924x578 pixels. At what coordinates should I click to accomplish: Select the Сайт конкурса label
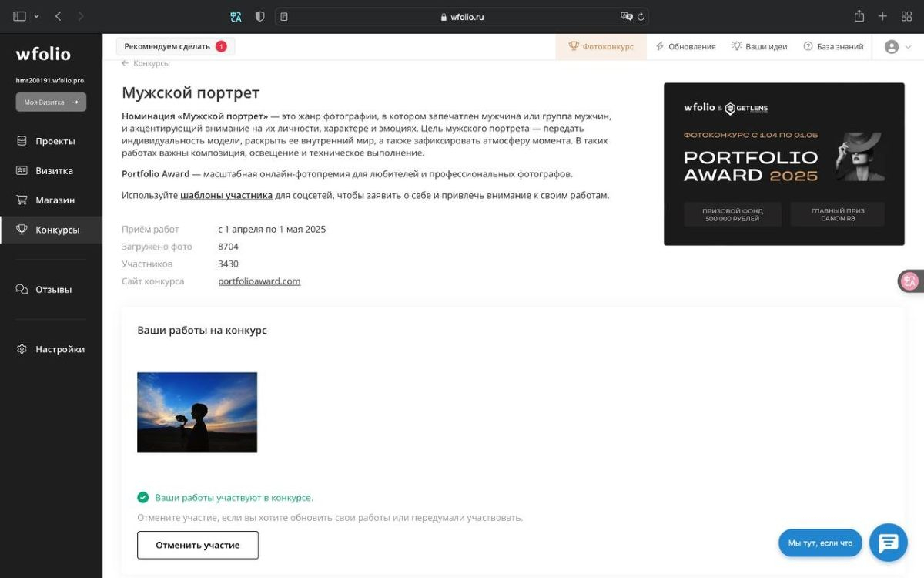tap(153, 281)
